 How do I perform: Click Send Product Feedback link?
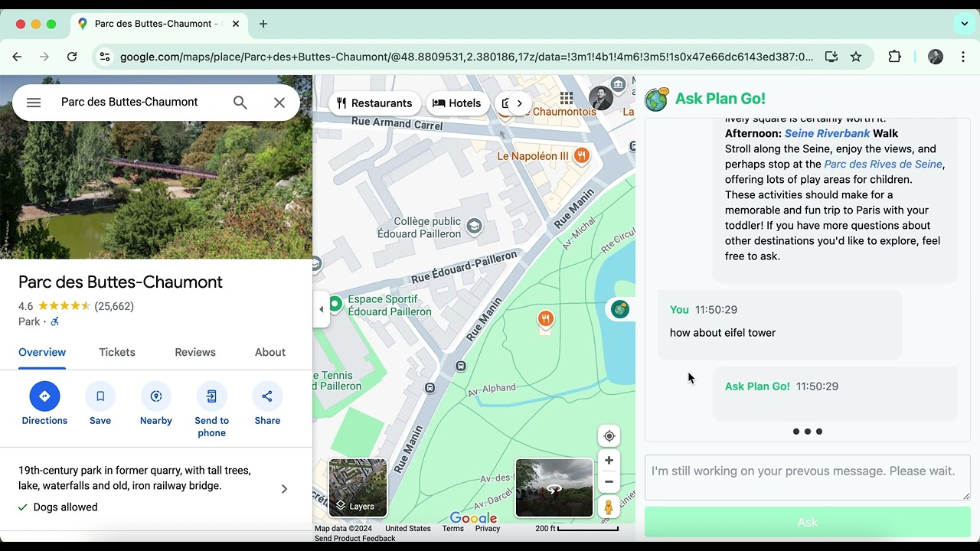tap(354, 539)
